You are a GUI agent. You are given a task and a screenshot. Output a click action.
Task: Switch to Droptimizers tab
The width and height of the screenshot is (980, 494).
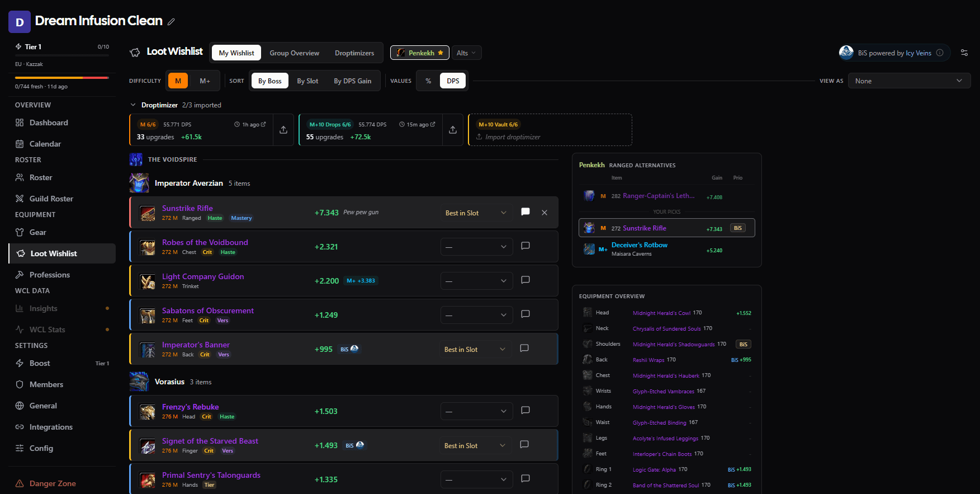[x=354, y=53]
